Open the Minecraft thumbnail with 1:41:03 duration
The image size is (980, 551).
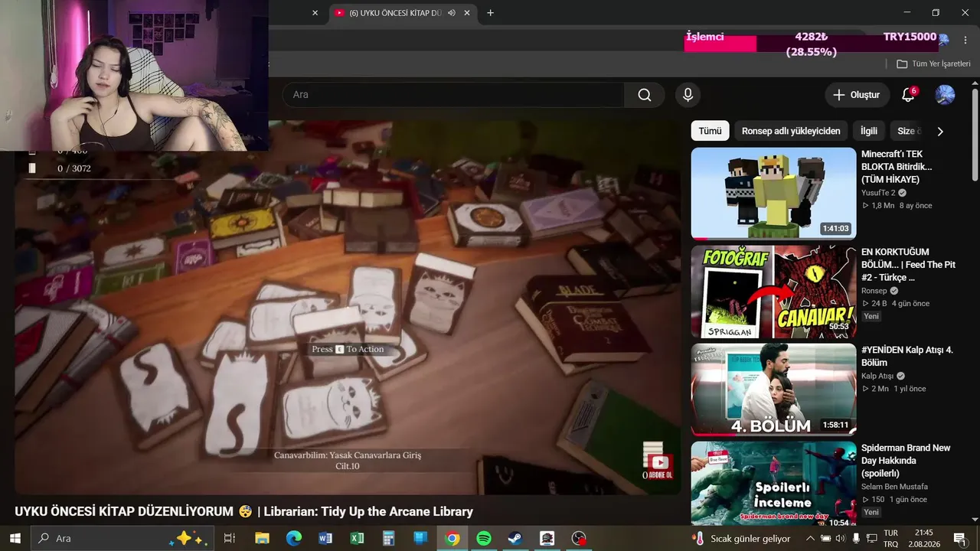tap(773, 194)
